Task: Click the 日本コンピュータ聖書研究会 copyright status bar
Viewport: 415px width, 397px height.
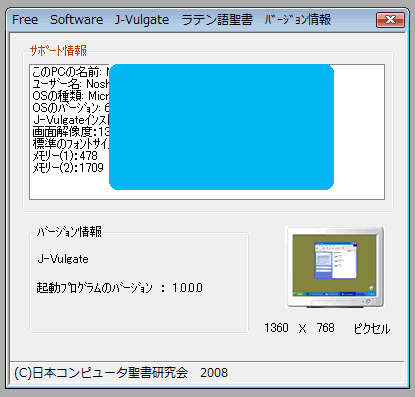Action: [121, 373]
